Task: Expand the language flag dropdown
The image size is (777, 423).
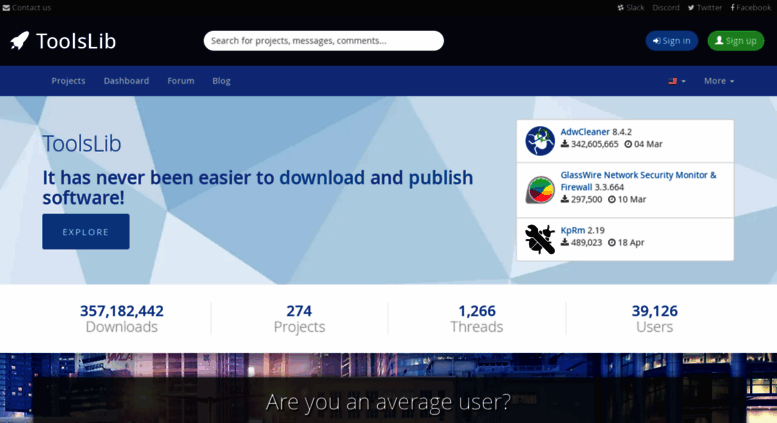Action: click(677, 81)
